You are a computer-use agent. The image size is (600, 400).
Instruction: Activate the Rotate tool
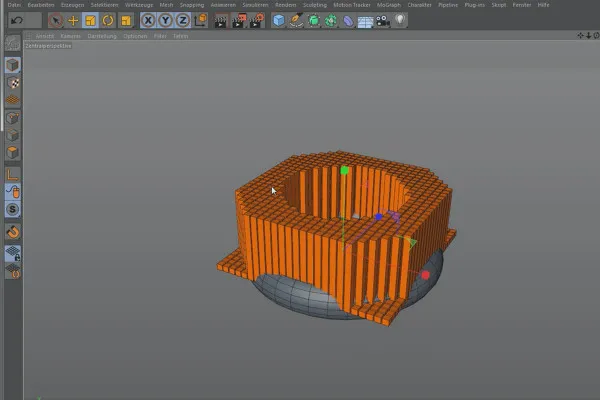click(x=108, y=20)
